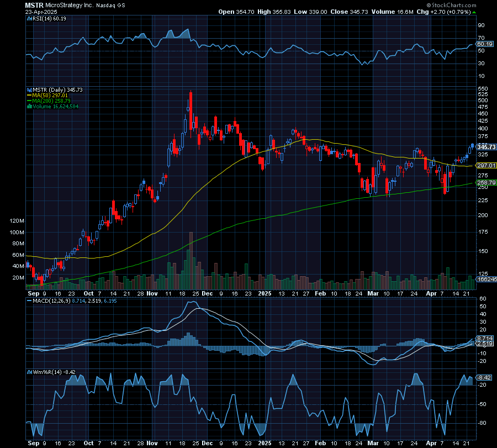
Task: Click the volume bars icon in the legend
Action: tap(29, 106)
